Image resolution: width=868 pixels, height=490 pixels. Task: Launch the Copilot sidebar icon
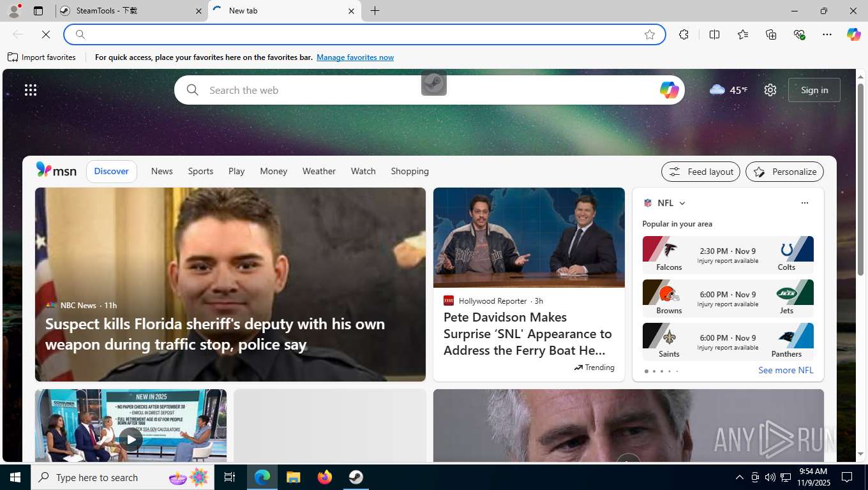point(854,34)
